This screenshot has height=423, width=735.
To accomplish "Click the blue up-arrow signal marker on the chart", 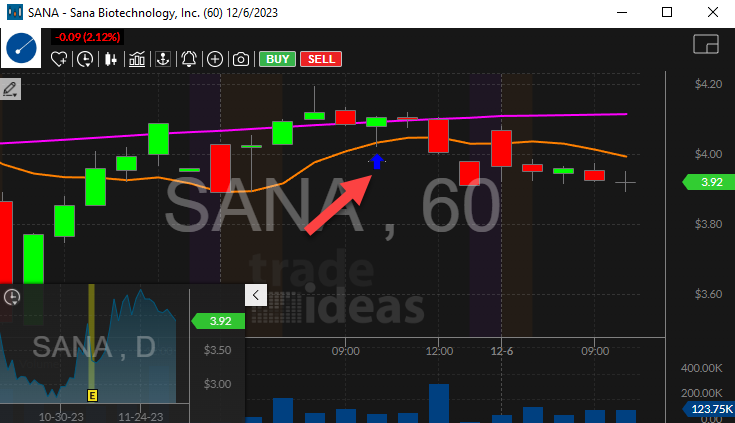I will [376, 162].
